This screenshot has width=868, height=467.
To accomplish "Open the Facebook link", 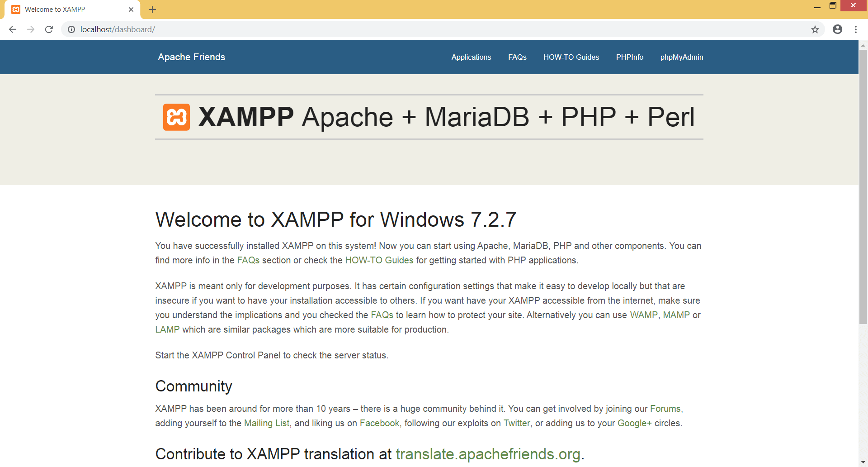I will click(379, 423).
